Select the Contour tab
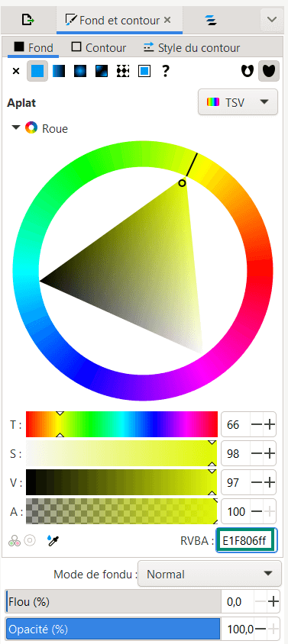The height and width of the screenshot is (644, 288). coord(99,47)
